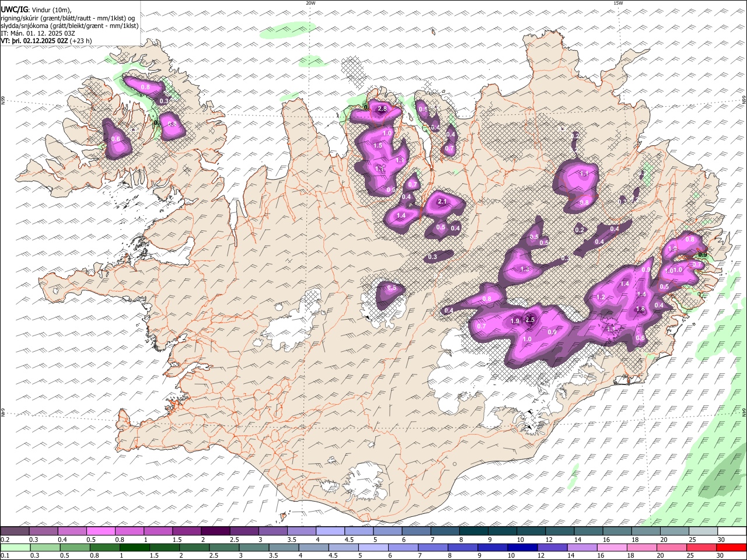
Task: Click the 0.6 snow value in the Westfjords
Action: coord(116,139)
